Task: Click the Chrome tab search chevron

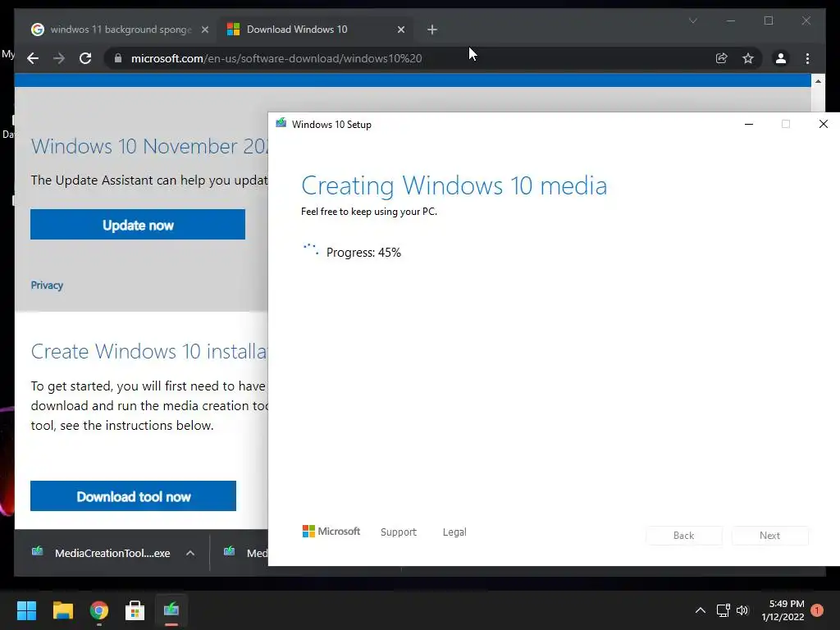Action: 692,21
